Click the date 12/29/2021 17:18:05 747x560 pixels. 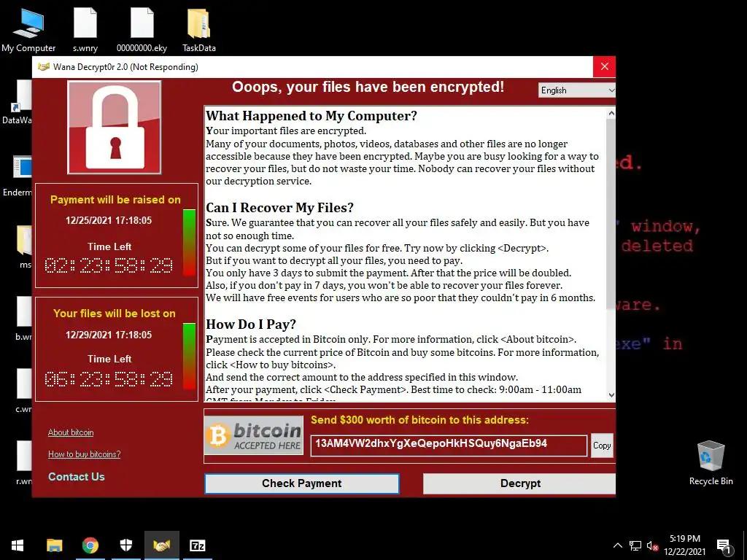click(109, 335)
